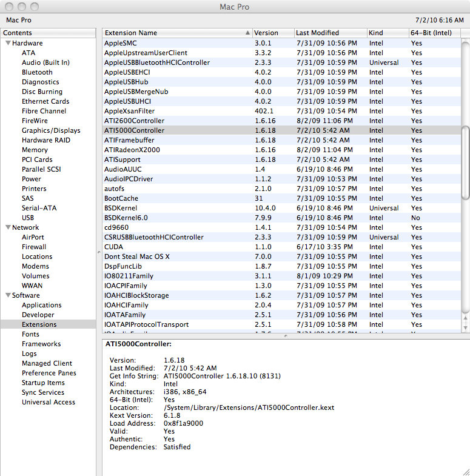Select Managed Client item
Viewport: 470px width, 476px height.
pos(47,363)
